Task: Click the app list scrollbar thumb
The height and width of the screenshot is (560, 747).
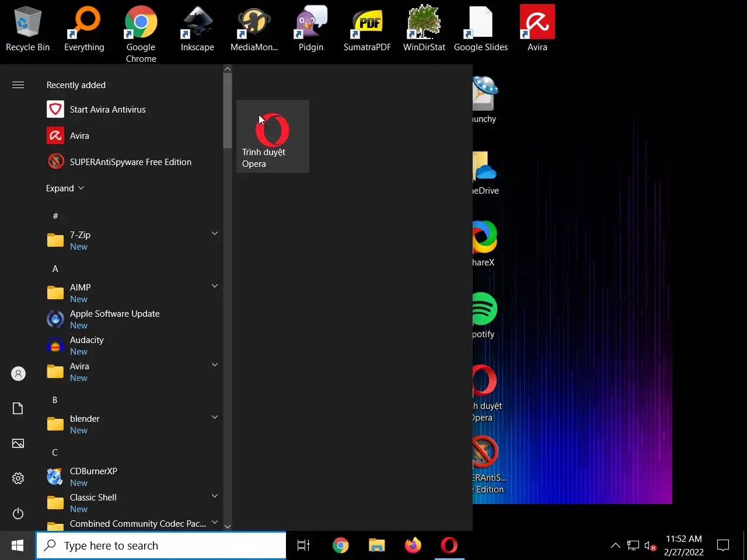Action: tap(228, 110)
